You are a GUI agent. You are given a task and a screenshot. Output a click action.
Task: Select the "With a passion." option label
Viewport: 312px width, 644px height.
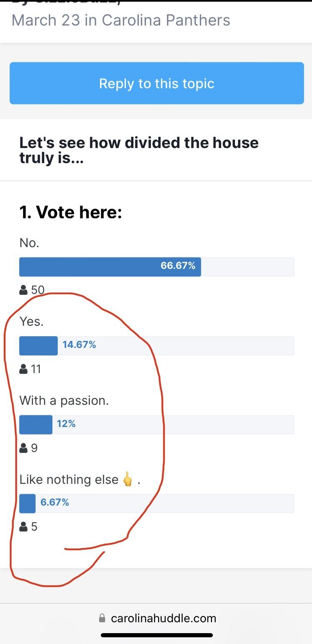(64, 401)
